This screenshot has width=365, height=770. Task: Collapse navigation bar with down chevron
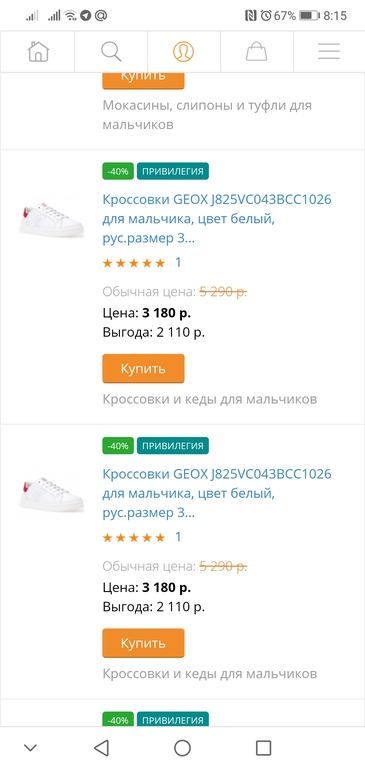click(30, 748)
